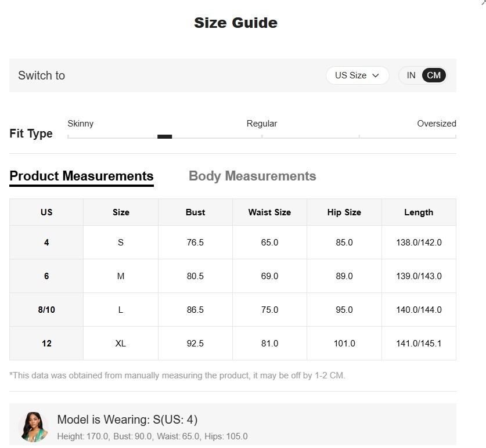
Task: Click the Regular fit label
Action: coord(262,123)
